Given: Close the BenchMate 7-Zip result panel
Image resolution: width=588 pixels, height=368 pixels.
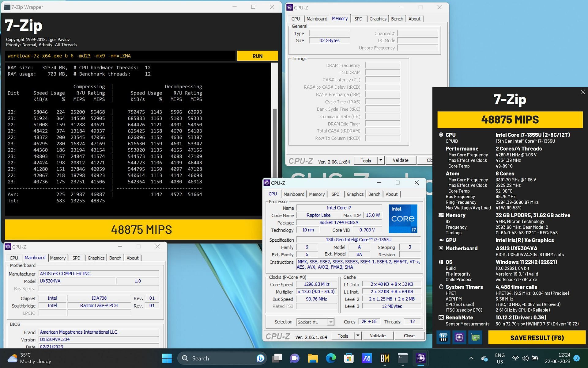Looking at the screenshot, I should [x=582, y=92].
